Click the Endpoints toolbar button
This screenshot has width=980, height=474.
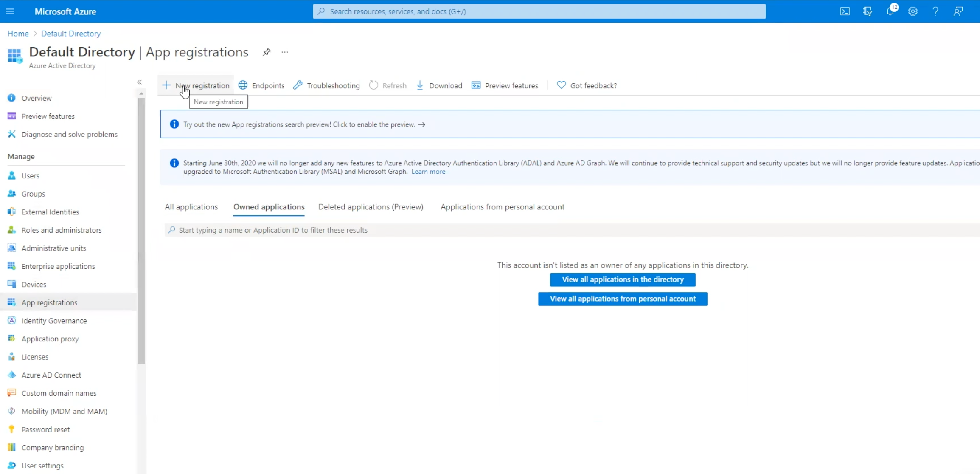tap(261, 85)
